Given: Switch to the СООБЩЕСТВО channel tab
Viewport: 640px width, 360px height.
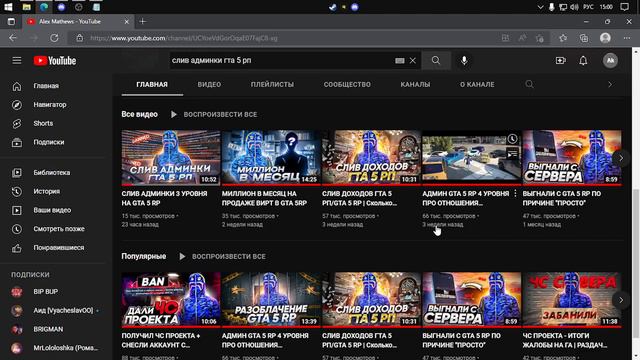Looking at the screenshot, I should point(347,84).
